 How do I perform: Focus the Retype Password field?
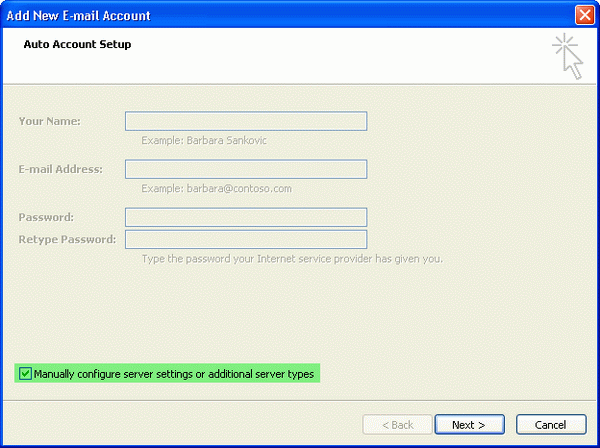tap(246, 239)
